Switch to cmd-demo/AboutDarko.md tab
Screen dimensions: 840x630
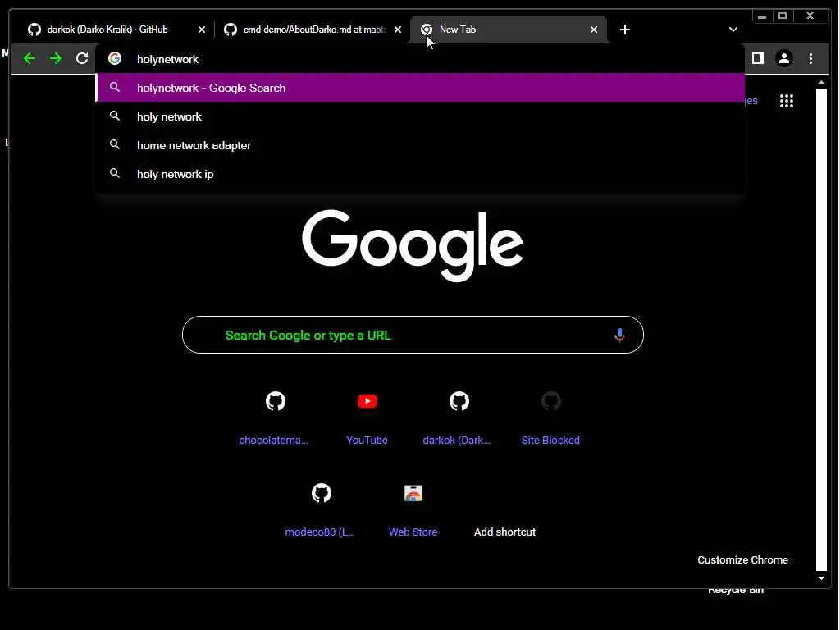[314, 30]
